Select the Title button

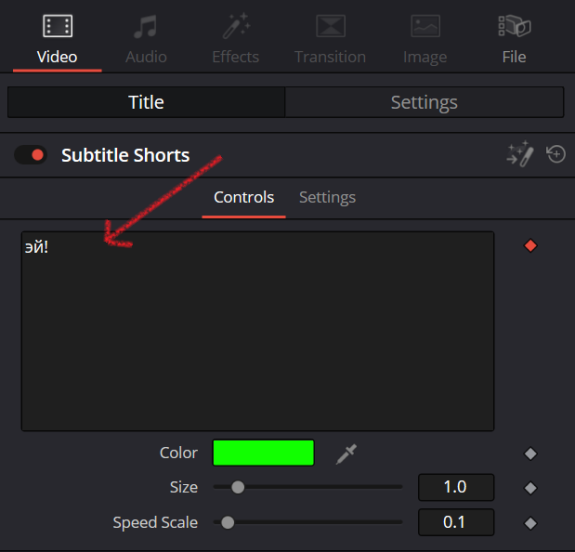[146, 102]
